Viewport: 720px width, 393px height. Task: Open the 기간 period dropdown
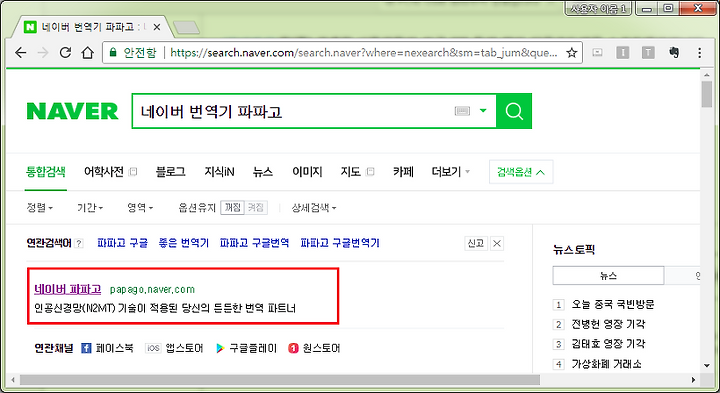pyautogui.click(x=90, y=208)
